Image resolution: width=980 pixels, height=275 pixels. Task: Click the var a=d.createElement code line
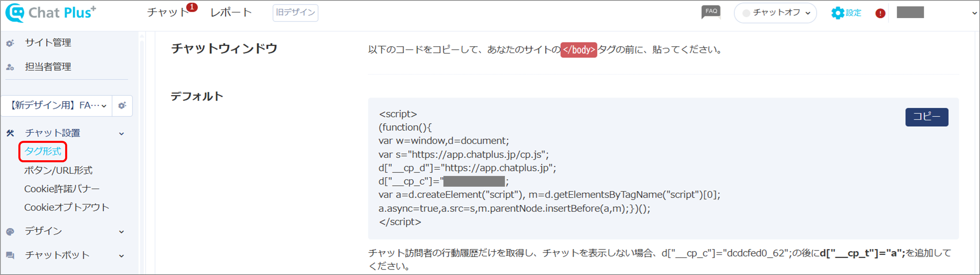point(549,195)
